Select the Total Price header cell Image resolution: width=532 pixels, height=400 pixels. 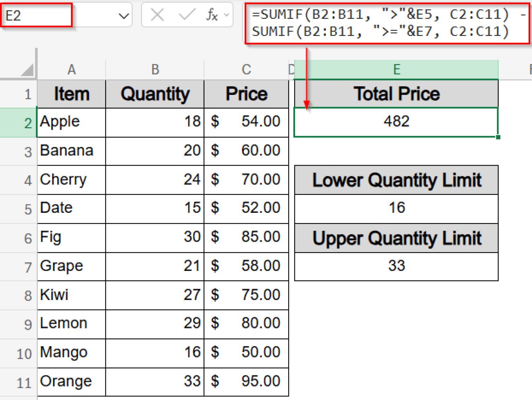tap(397, 93)
